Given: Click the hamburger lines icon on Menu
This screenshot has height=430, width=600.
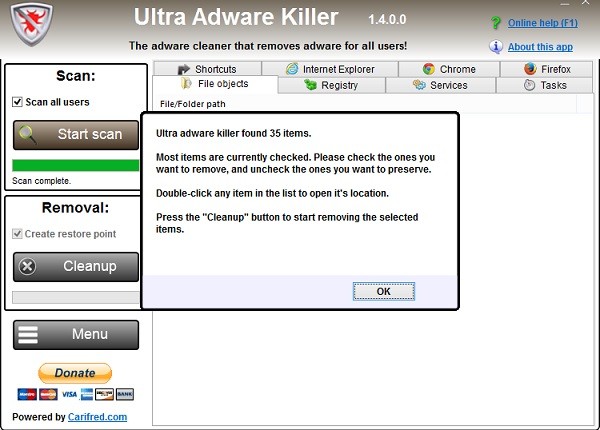Looking at the screenshot, I should pyautogui.click(x=28, y=334).
